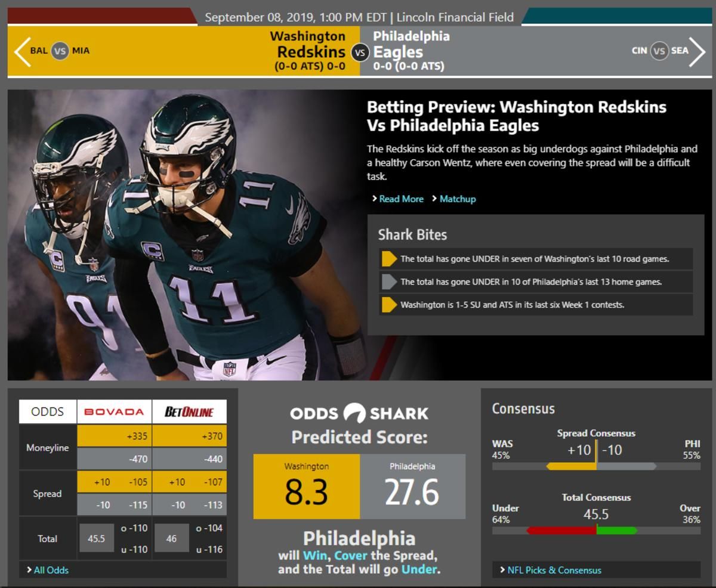Open the Matchup link
The image size is (716, 588).
point(458,199)
